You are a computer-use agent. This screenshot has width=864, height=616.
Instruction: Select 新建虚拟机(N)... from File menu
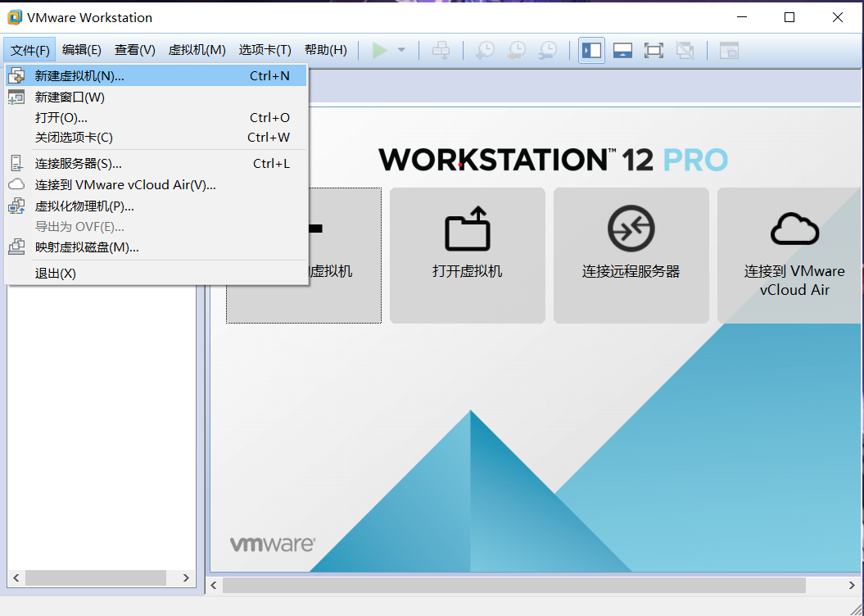[x=156, y=75]
